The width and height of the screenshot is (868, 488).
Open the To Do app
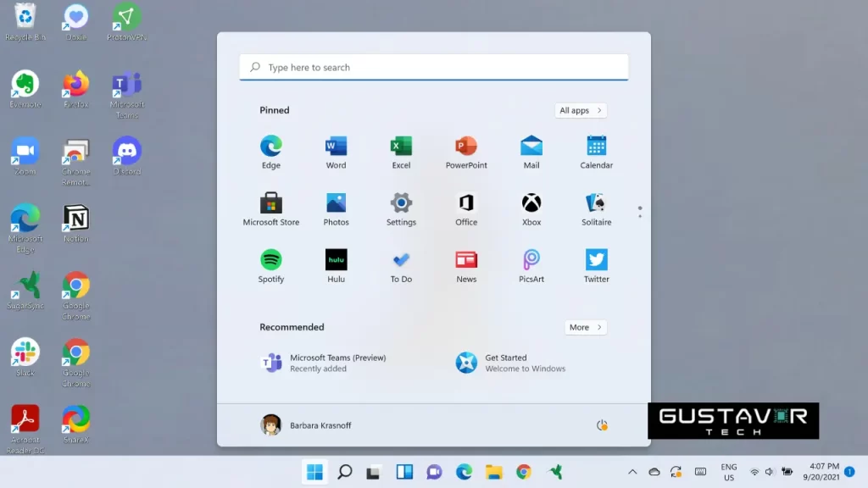coord(401,266)
